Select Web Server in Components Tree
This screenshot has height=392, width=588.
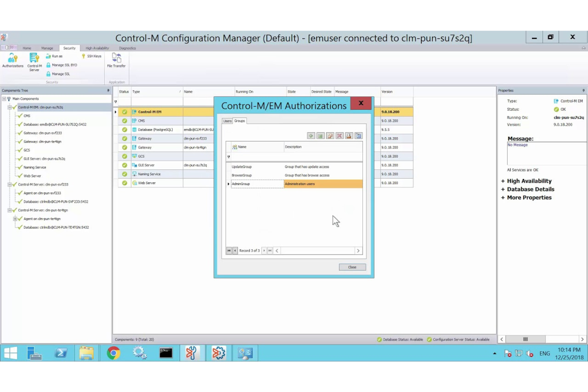tap(32, 176)
